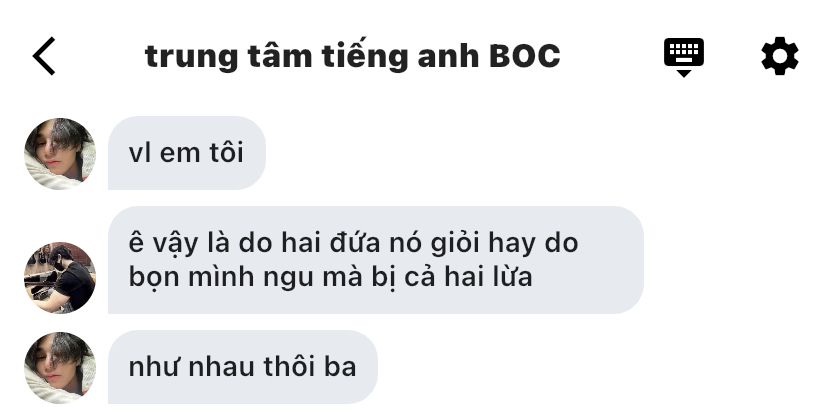The width and height of the screenshot is (828, 410).
Task: Tap the text 'thôi ba' in the last message
Action: coord(310,367)
